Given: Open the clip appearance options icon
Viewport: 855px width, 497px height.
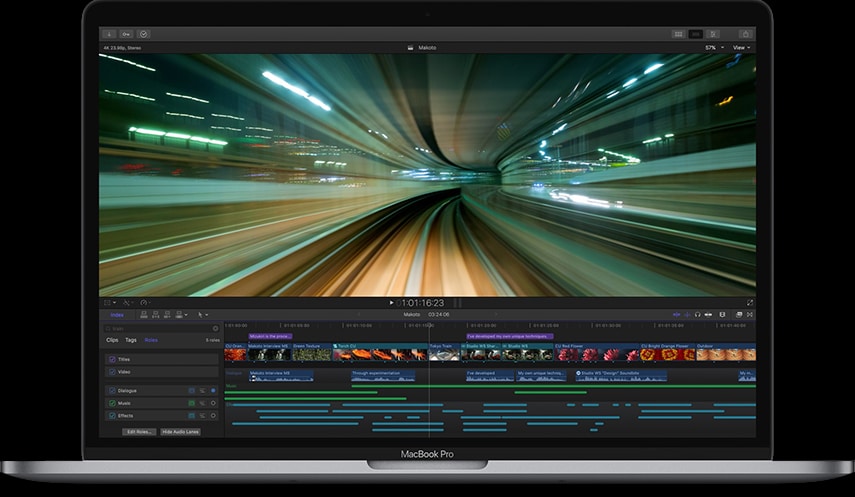Looking at the screenshot, I should 722,315.
